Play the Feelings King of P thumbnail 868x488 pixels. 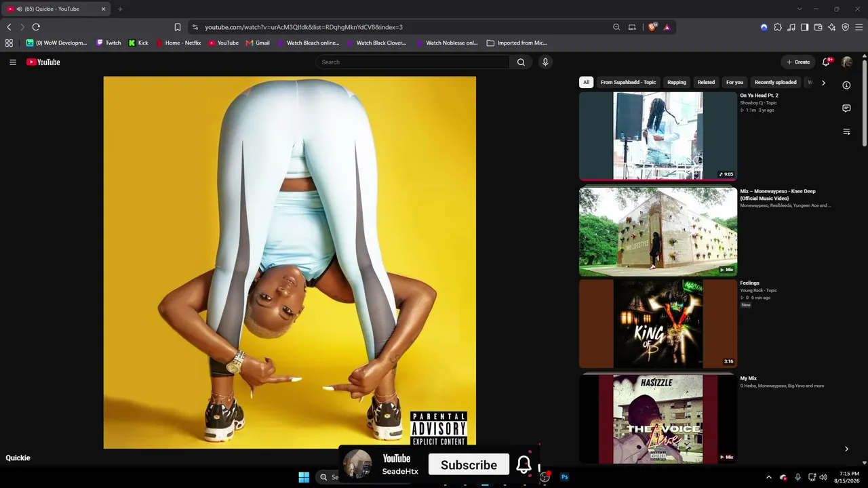(x=658, y=323)
